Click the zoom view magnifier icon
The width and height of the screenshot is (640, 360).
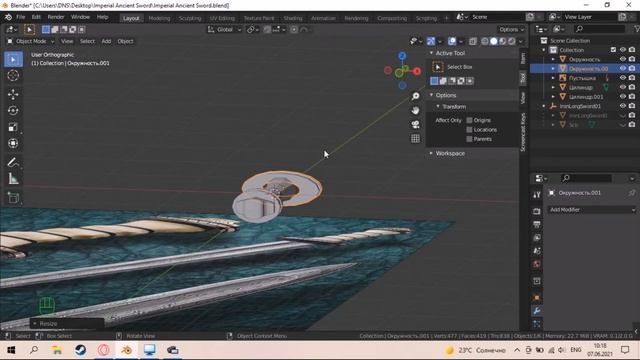(x=415, y=96)
